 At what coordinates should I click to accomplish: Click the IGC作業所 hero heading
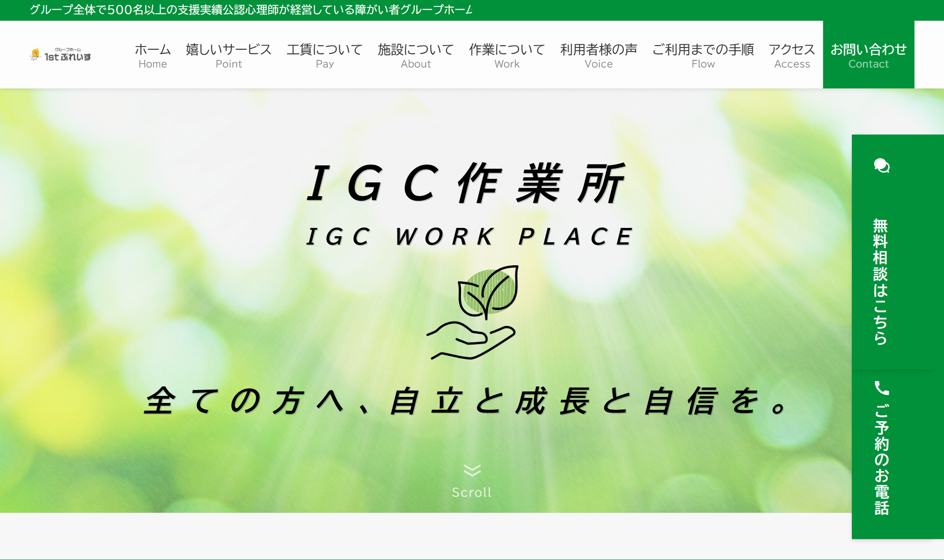466,184
